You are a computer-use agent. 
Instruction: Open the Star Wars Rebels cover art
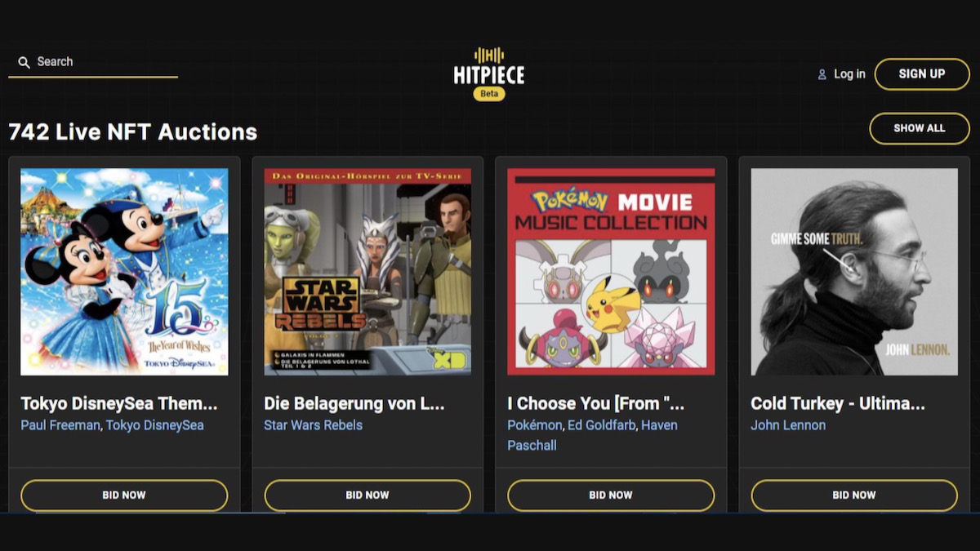[x=367, y=272]
